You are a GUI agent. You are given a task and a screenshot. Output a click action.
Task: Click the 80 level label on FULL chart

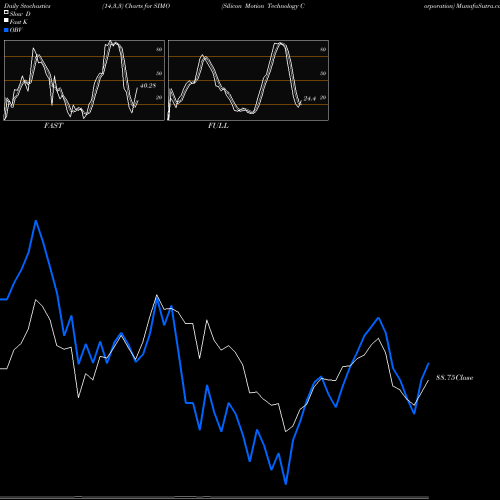coord(323,49)
